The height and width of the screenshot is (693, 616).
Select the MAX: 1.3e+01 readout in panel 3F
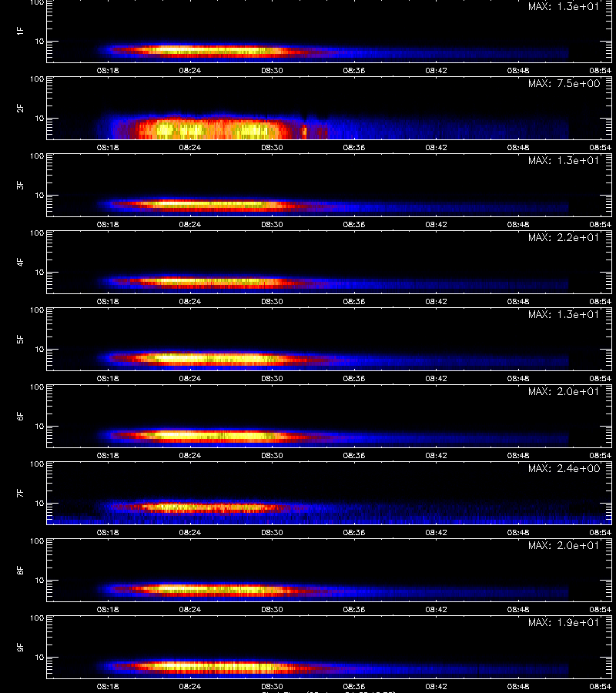(x=564, y=160)
